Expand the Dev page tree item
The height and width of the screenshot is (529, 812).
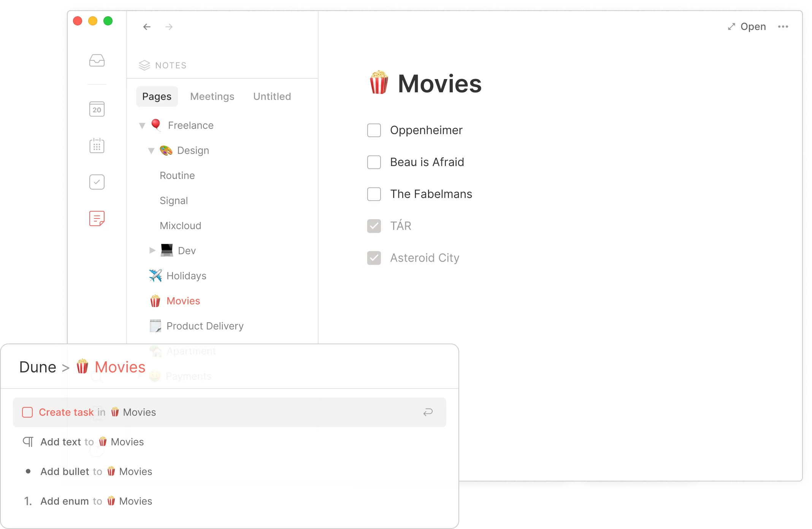[x=152, y=250]
